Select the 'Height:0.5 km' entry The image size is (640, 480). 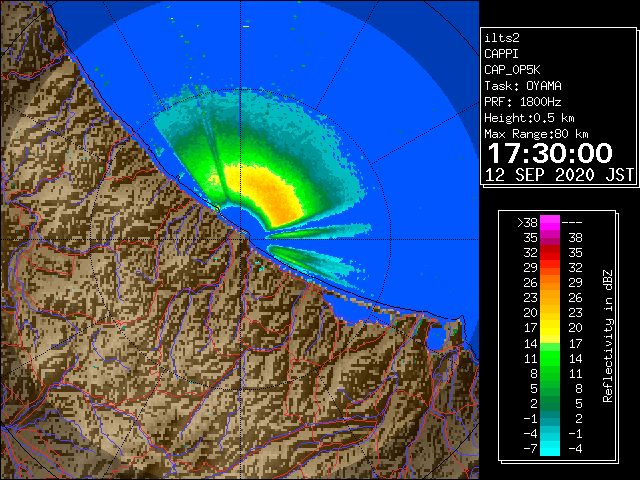click(529, 118)
